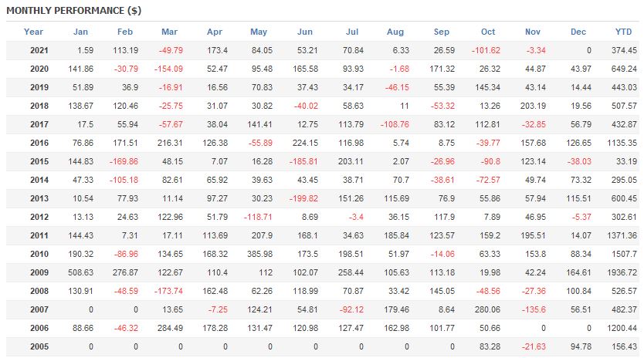The image size is (644, 358).
Task: Select the 284.49 March 2006 cell
Action: pos(169,328)
